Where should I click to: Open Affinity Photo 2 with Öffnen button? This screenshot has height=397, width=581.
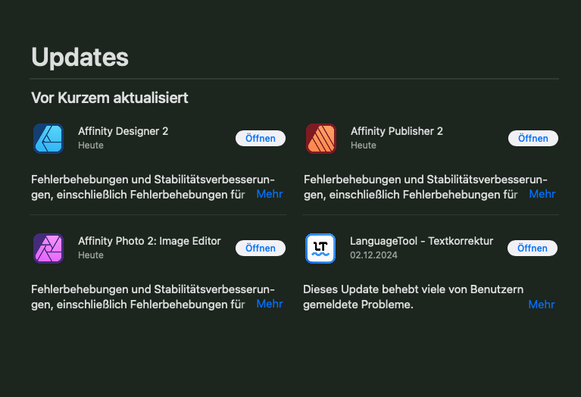pos(260,248)
